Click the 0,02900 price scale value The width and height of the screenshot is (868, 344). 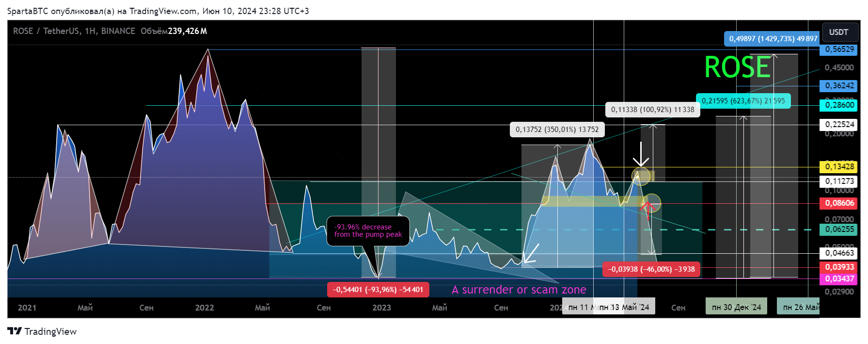[839, 292]
